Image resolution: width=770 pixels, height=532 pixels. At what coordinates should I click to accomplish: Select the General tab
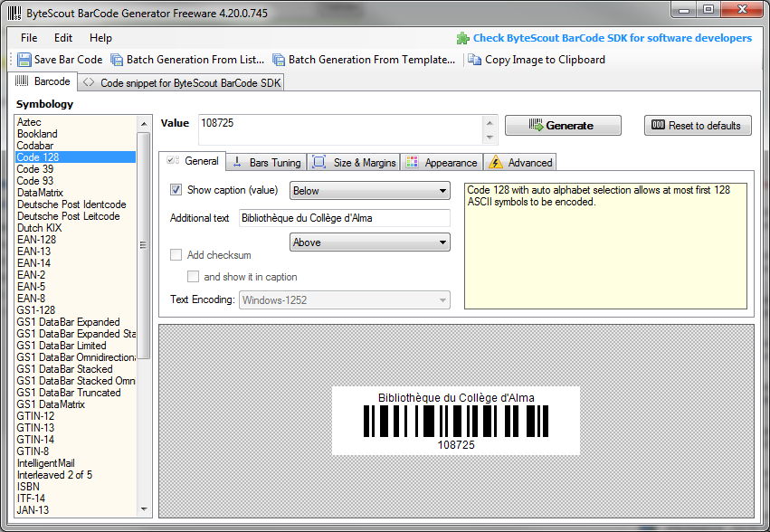193,161
